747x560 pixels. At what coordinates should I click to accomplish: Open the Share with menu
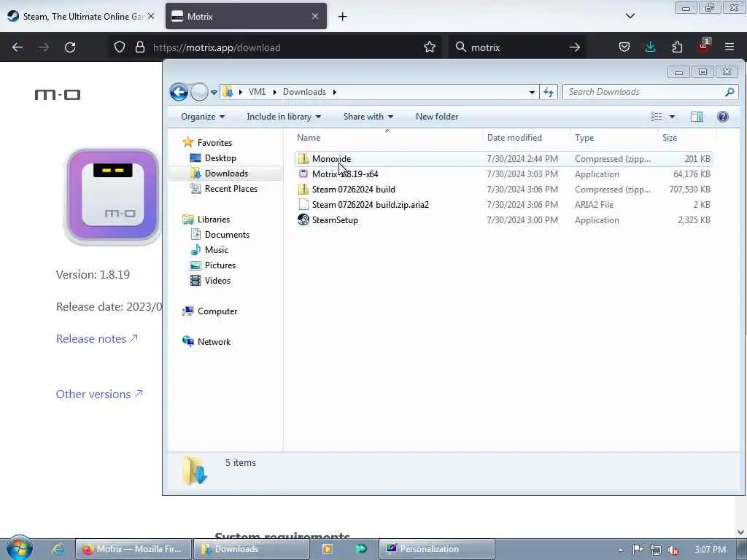[368, 117]
